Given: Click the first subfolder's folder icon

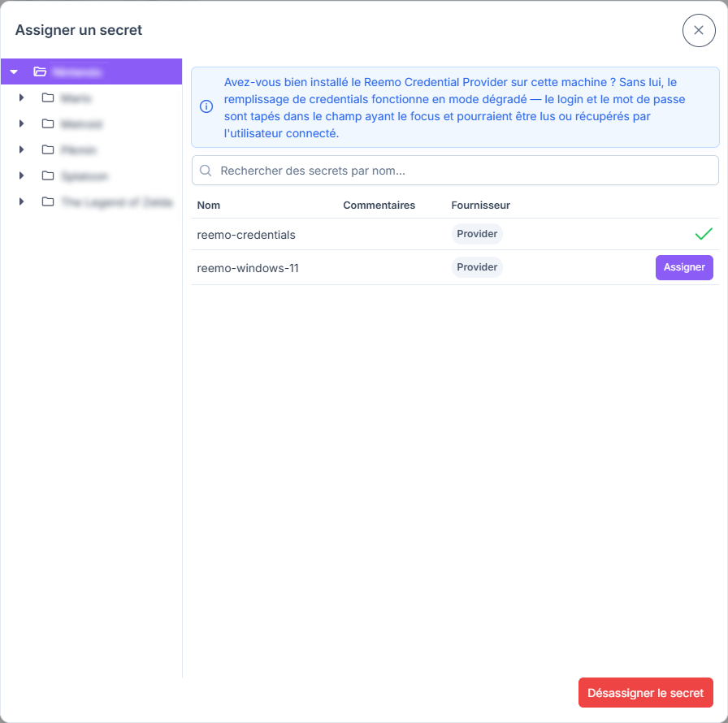Looking at the screenshot, I should 48,97.
